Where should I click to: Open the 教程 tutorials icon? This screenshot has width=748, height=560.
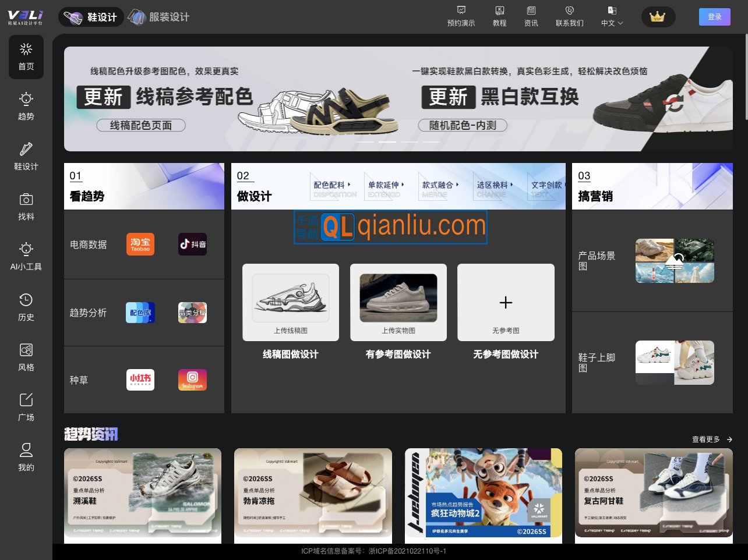coord(499,17)
